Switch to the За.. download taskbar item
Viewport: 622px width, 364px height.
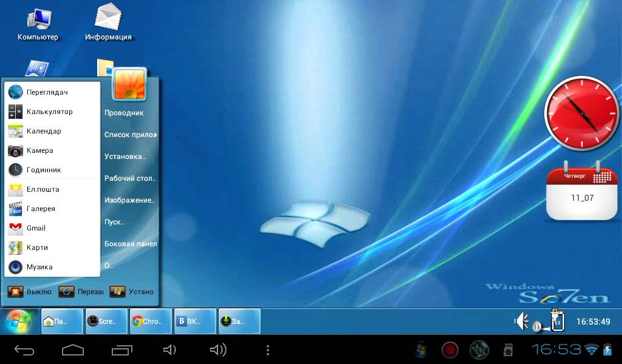pos(239,321)
